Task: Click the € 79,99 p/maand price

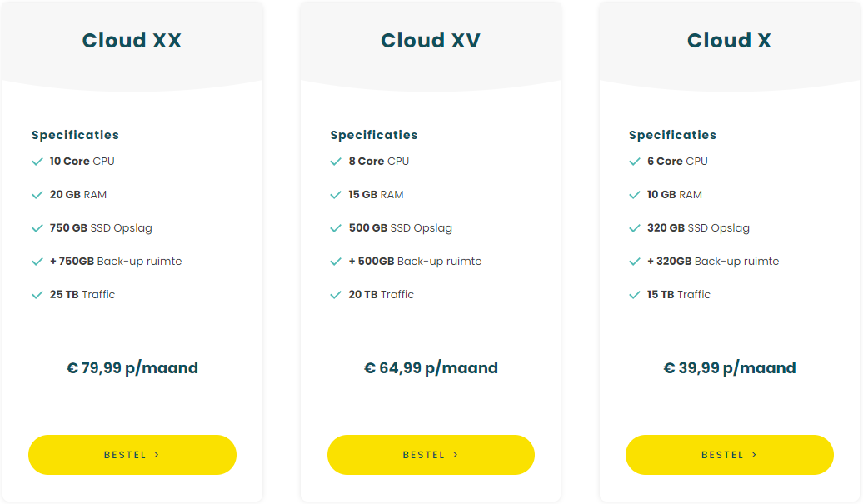Action: click(x=132, y=368)
